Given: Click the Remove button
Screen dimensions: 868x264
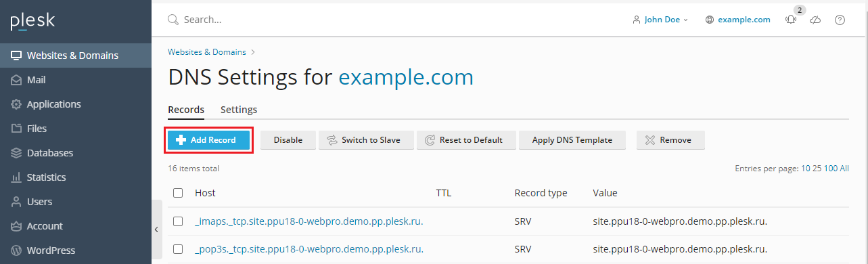Looking at the screenshot, I should (x=670, y=140).
